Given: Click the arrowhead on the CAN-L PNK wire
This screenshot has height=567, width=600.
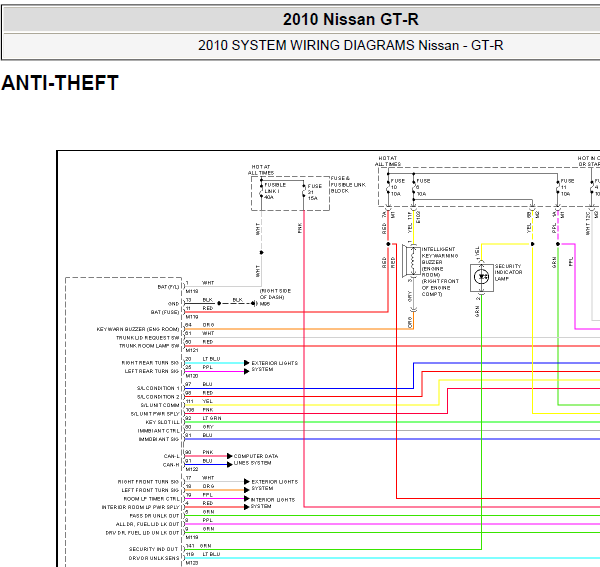Looking at the screenshot, I should pos(230,456).
